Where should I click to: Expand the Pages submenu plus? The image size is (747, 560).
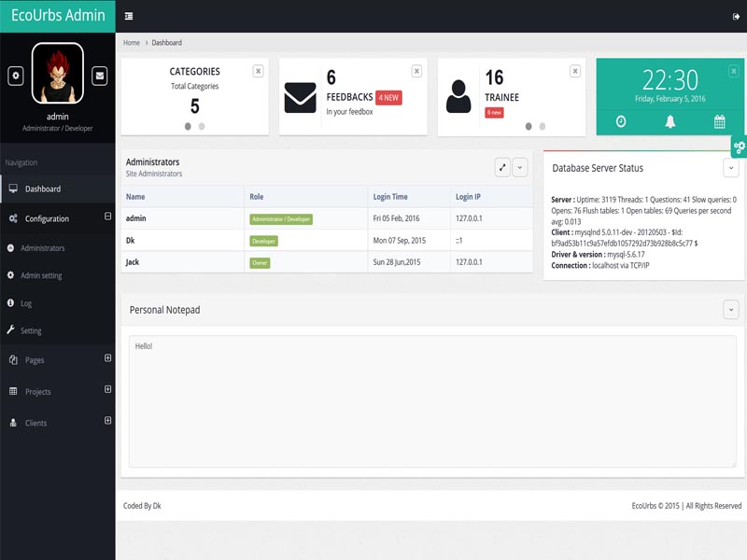(x=107, y=357)
